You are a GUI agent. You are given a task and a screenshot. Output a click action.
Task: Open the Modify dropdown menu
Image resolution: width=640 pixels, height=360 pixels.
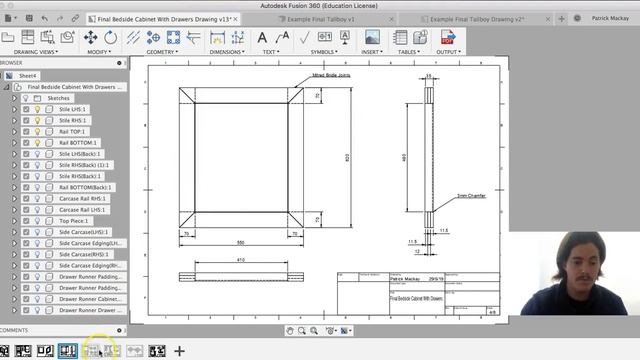point(99,52)
